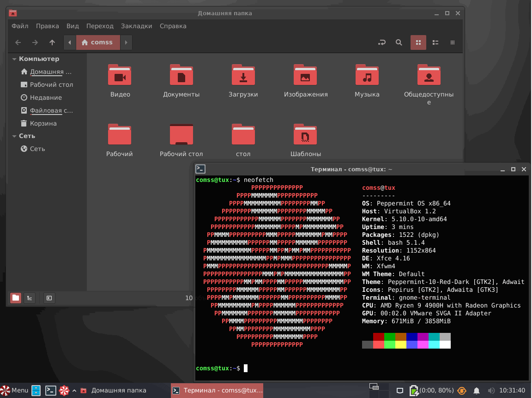Open the Закладки menu
532x398 pixels.
click(x=136, y=26)
